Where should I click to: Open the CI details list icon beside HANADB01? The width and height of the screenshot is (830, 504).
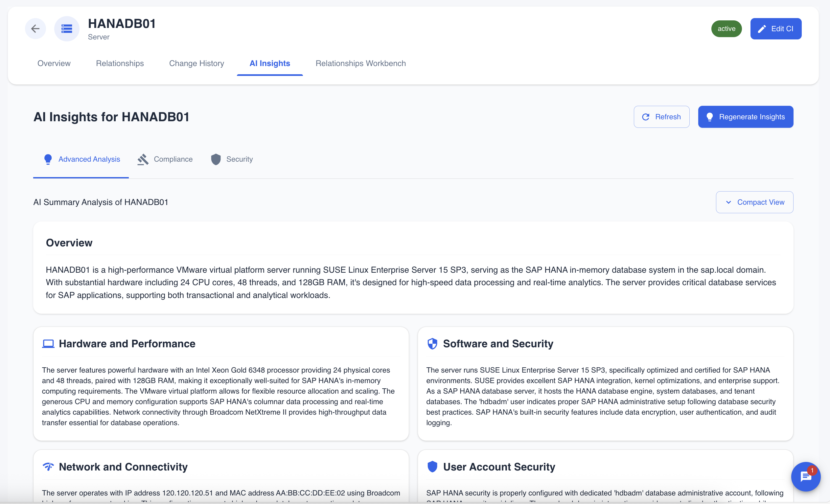pyautogui.click(x=66, y=29)
